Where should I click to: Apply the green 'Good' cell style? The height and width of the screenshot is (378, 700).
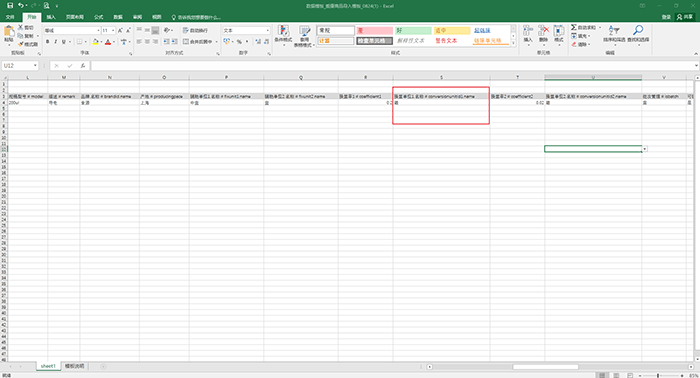413,30
